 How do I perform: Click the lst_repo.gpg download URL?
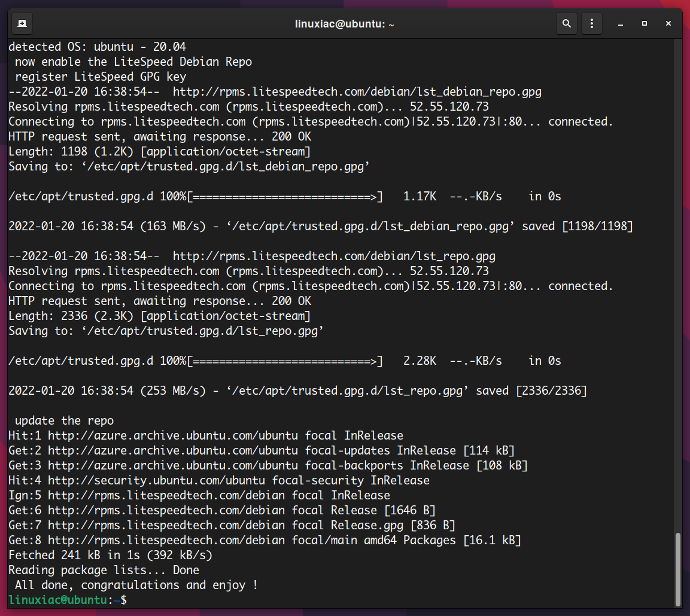click(334, 256)
